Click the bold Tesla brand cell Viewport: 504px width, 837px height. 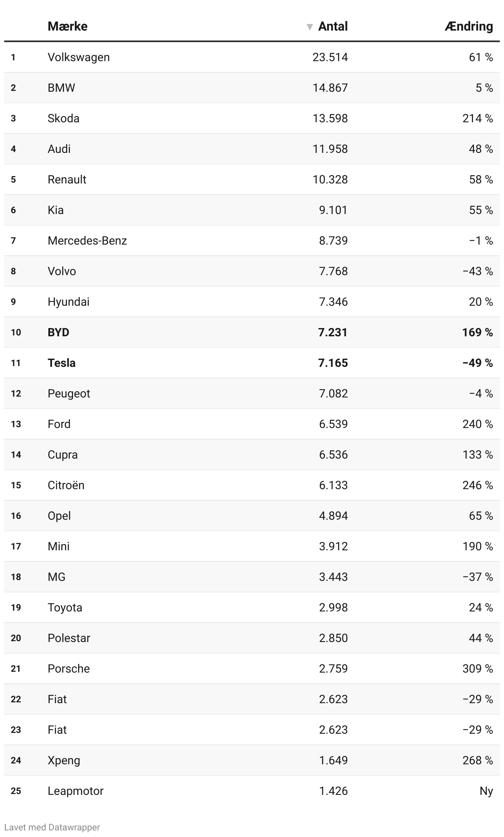click(62, 363)
